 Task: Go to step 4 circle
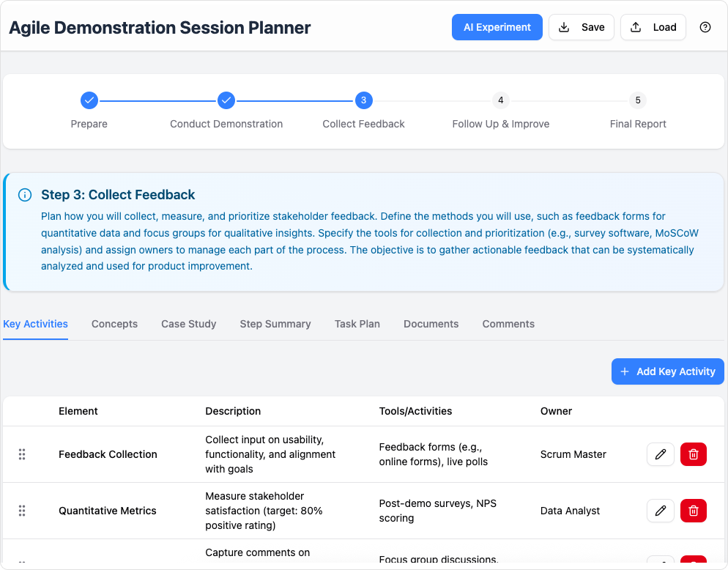500,100
